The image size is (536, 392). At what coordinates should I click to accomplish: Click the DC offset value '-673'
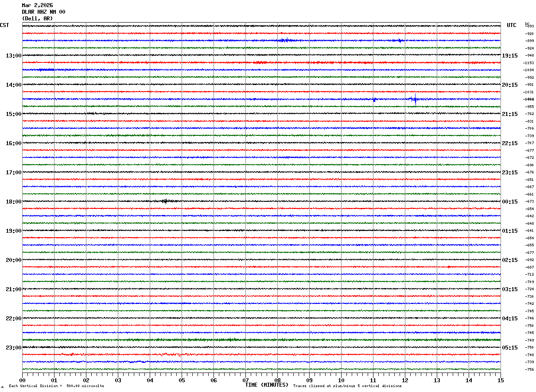pyautogui.click(x=529, y=202)
